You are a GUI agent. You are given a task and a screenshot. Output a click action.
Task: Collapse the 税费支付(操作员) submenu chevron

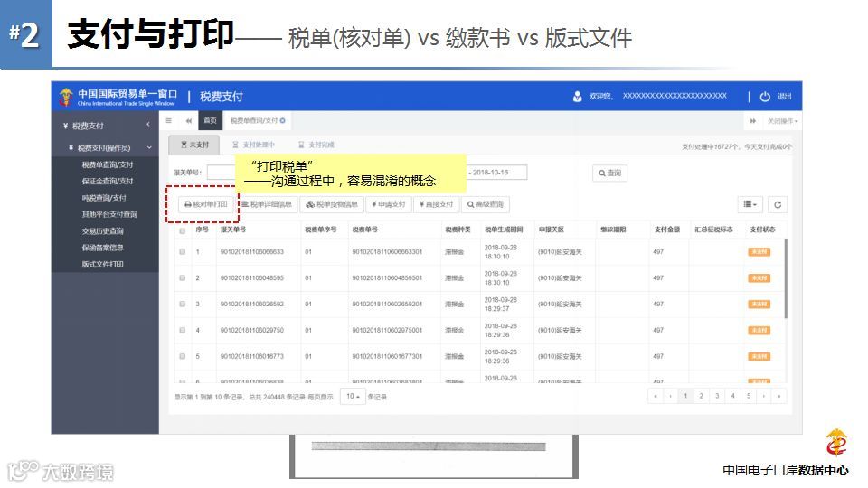[149, 147]
